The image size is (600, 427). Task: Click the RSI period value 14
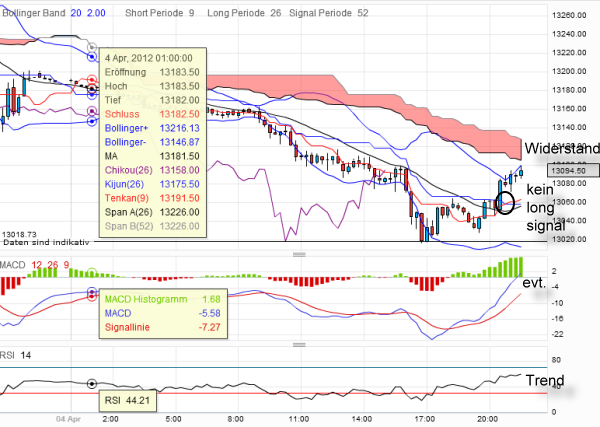click(x=26, y=355)
